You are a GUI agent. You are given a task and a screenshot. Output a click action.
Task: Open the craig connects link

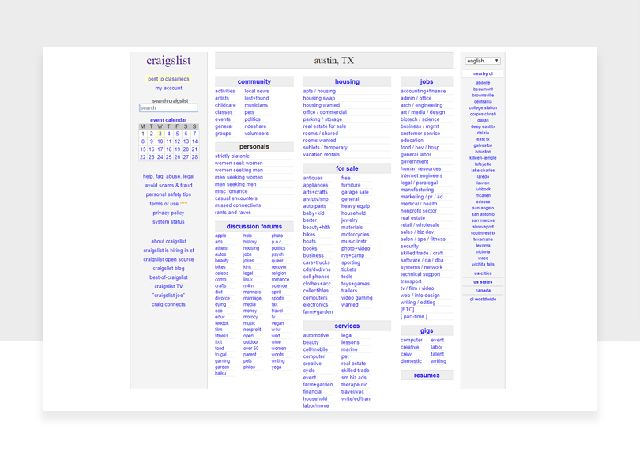pos(169,305)
